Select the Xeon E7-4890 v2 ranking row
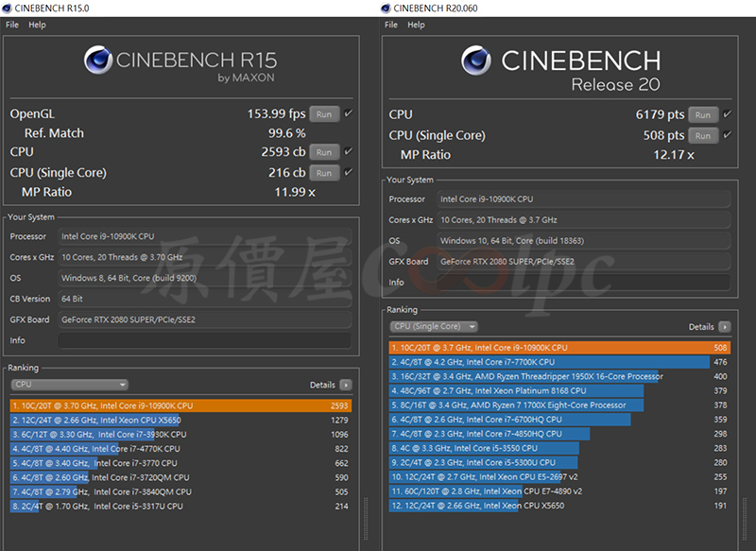Image resolution: width=756 pixels, height=551 pixels. tap(559, 491)
